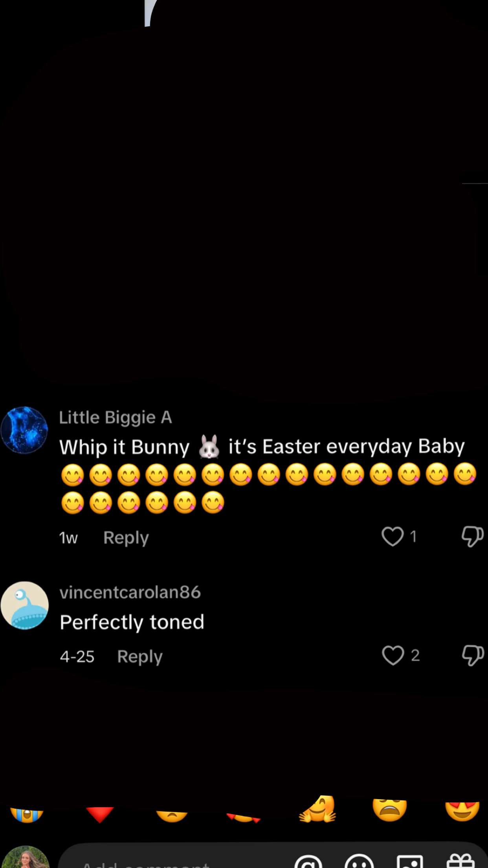Viewport: 488px width, 868px height.
Task: Dislike the Little Biggie A comment
Action: [x=472, y=536]
